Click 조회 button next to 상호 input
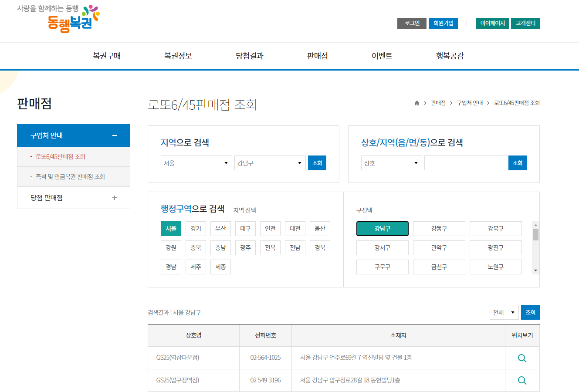Viewport: 579px width, 392px height. [x=518, y=163]
